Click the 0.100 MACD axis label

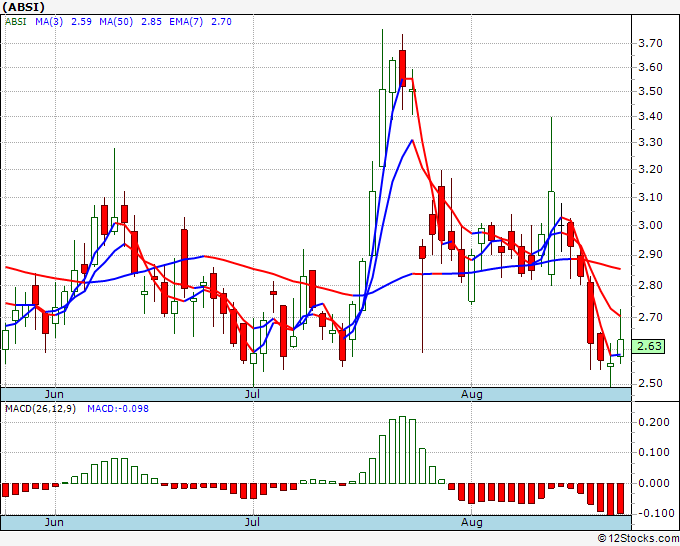point(654,452)
